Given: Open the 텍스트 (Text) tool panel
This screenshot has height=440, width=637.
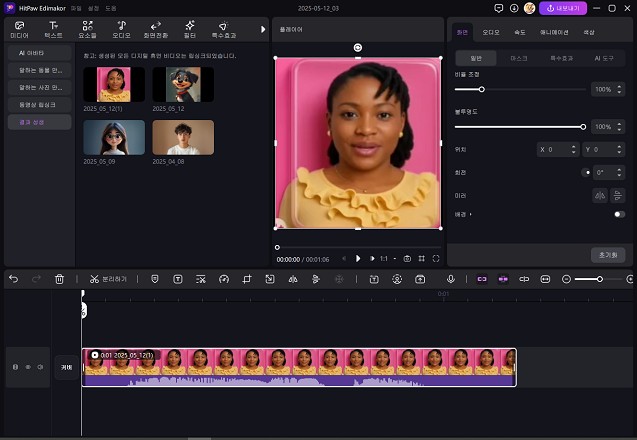Looking at the screenshot, I should pos(53,28).
